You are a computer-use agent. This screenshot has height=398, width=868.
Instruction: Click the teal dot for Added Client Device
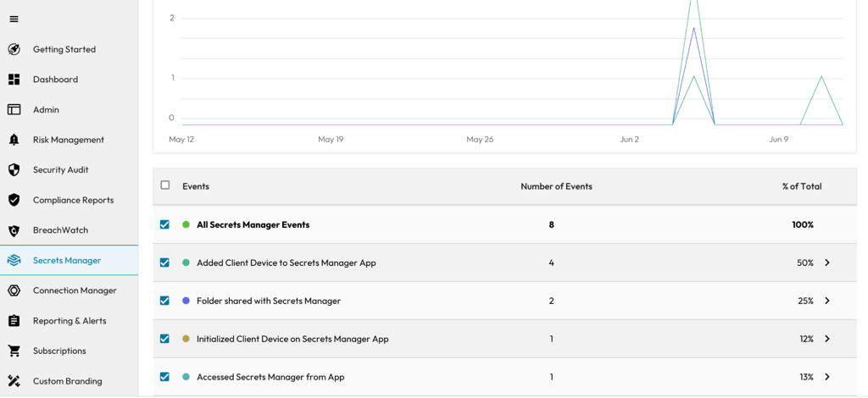(186, 263)
